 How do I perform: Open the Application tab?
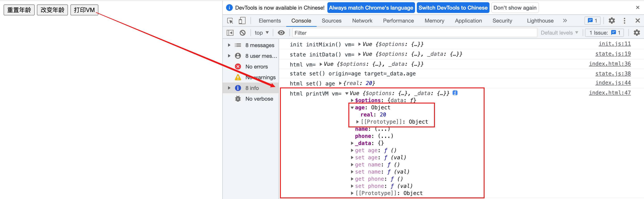(468, 21)
